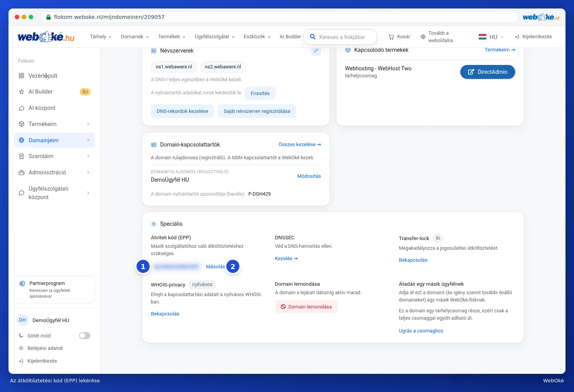Viewport: 574px width, 392px height.
Task: Click the AI Builder star icon in sidebar
Action: pos(21,92)
